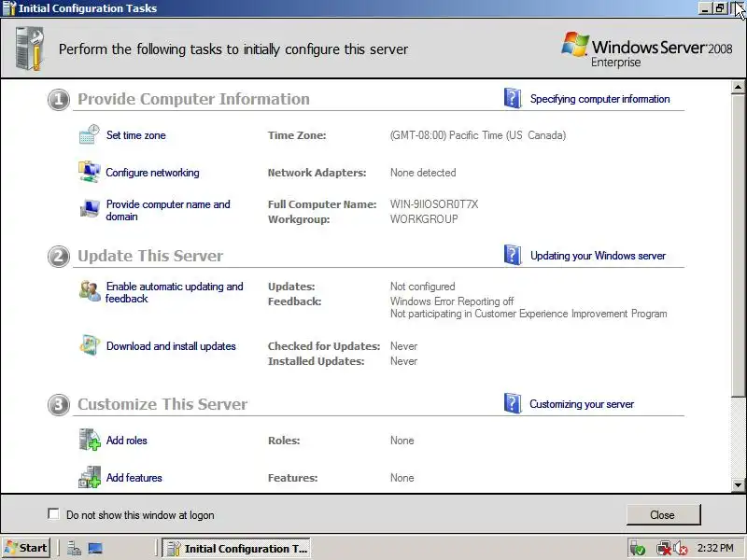The height and width of the screenshot is (560, 747).
Task: Click the Add features icon
Action: pyautogui.click(x=90, y=477)
